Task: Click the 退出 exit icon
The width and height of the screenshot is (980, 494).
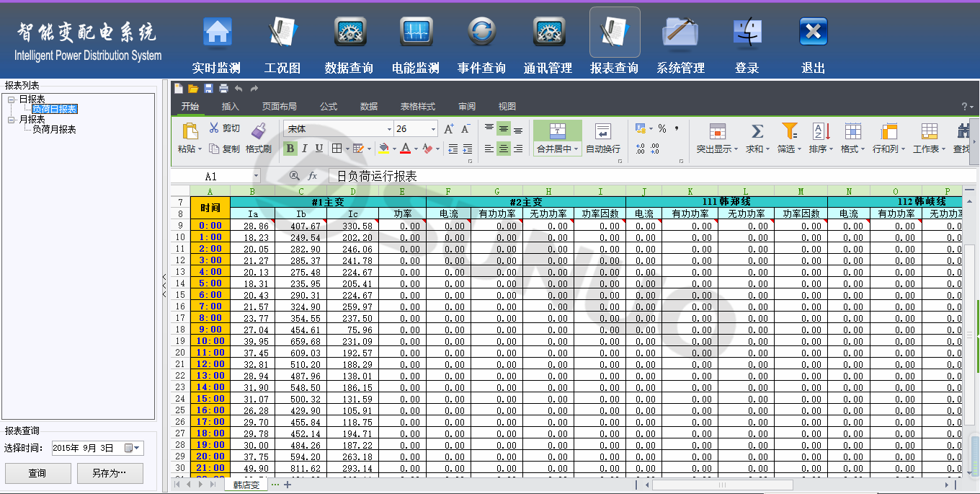Action: (813, 32)
